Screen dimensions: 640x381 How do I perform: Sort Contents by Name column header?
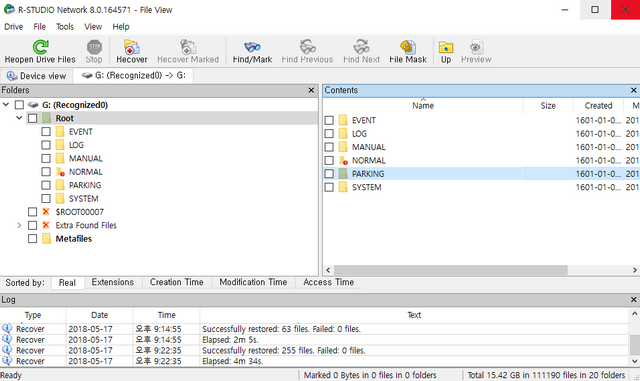coord(423,106)
